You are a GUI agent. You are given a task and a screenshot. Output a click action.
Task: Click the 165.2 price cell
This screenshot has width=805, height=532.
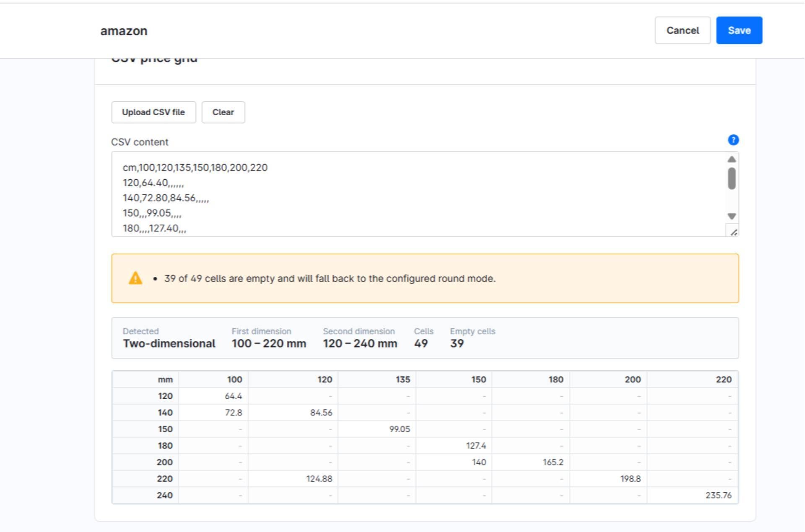pyautogui.click(x=530, y=462)
